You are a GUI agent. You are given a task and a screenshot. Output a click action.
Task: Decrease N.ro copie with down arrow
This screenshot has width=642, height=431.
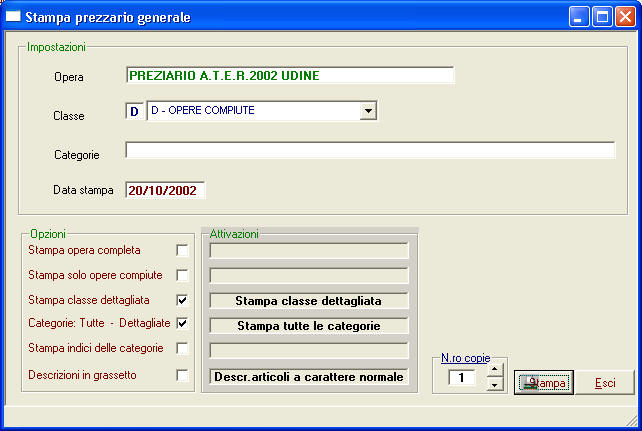pos(495,384)
